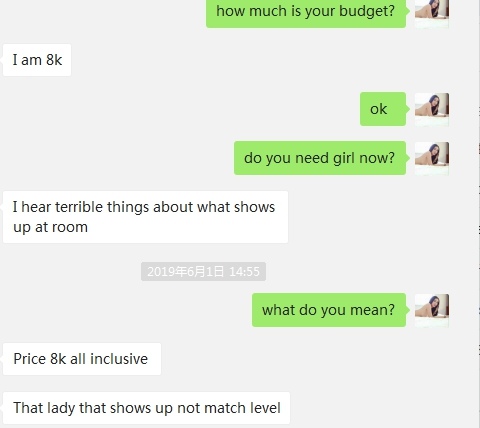
Task: Click avatar next to the 'ok' message
Action: [432, 109]
